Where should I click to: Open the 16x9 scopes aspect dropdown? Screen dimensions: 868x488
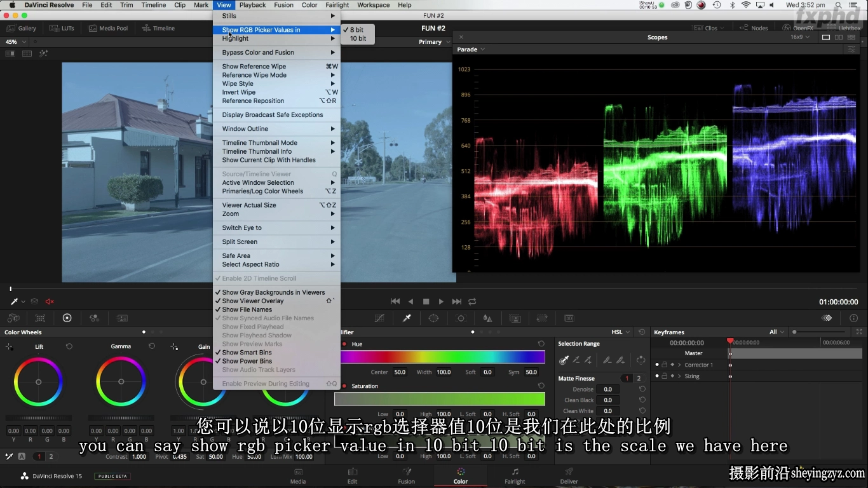pyautogui.click(x=800, y=37)
